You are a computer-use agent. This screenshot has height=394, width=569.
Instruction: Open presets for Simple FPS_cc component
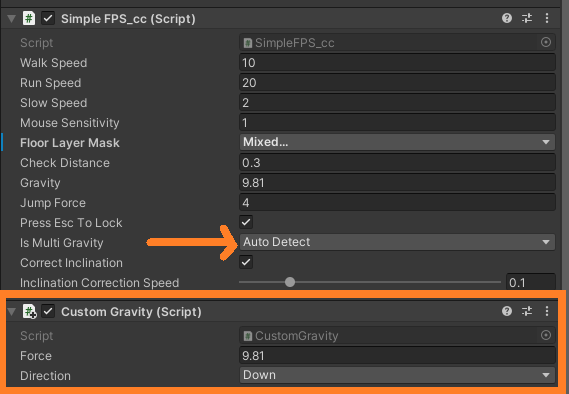527,18
